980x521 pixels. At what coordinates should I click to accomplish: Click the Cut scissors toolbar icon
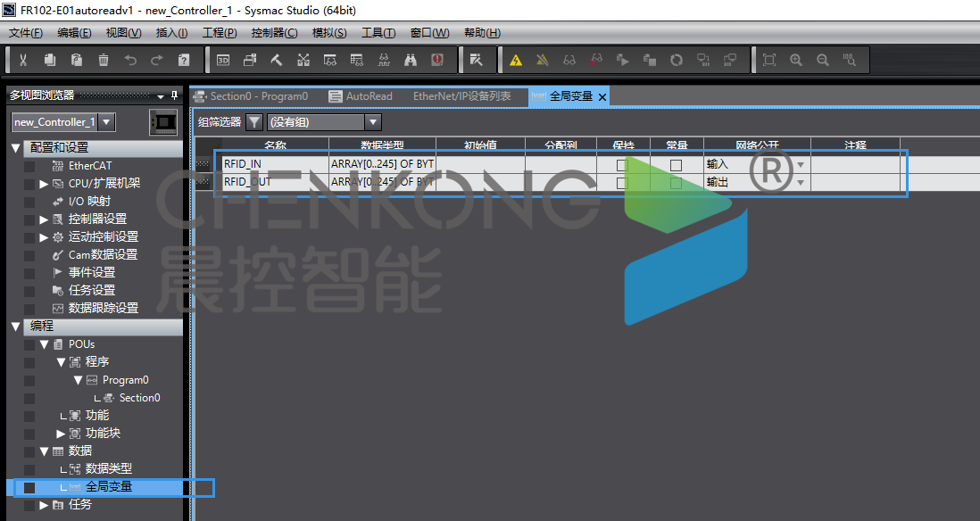click(x=23, y=60)
